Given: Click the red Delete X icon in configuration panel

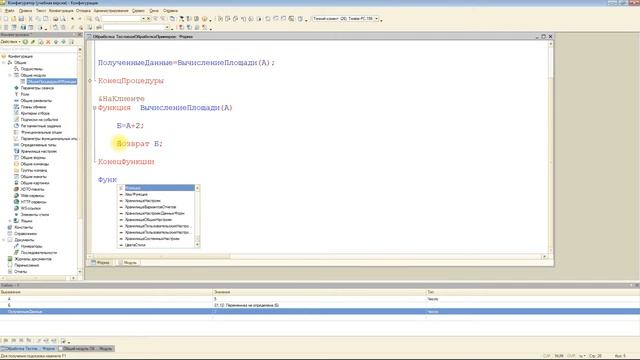Looking at the screenshot, I should point(48,42).
